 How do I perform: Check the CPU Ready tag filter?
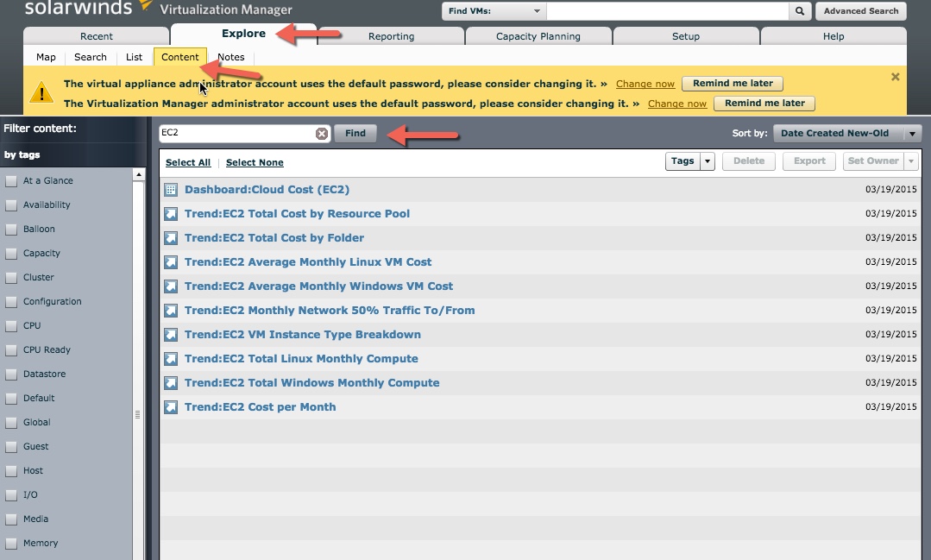coord(11,350)
